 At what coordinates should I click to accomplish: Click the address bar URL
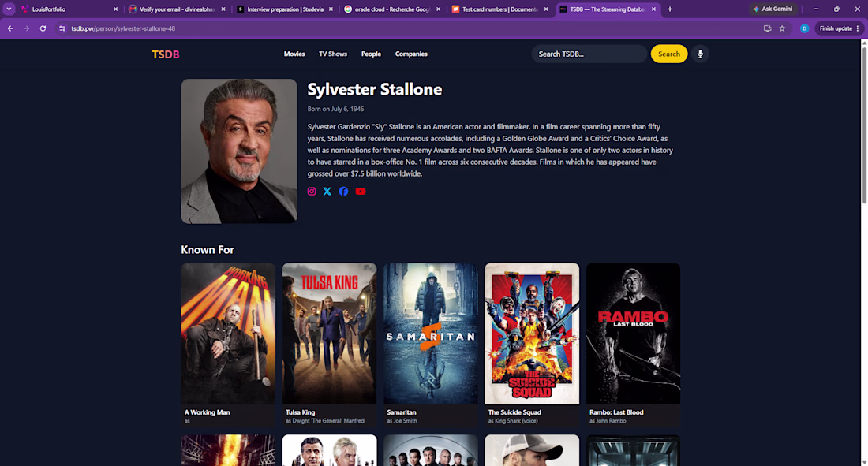[x=123, y=28]
